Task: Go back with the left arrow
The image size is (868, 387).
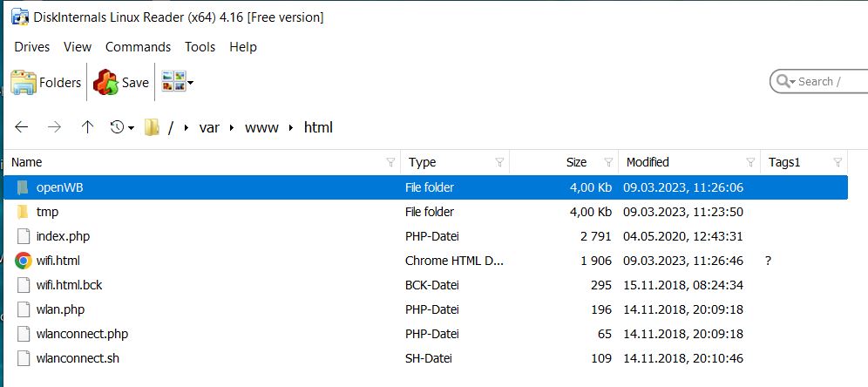Action: 21,127
